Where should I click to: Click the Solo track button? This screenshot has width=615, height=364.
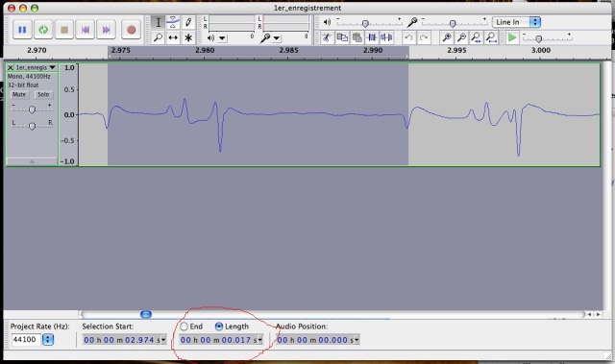(x=43, y=94)
